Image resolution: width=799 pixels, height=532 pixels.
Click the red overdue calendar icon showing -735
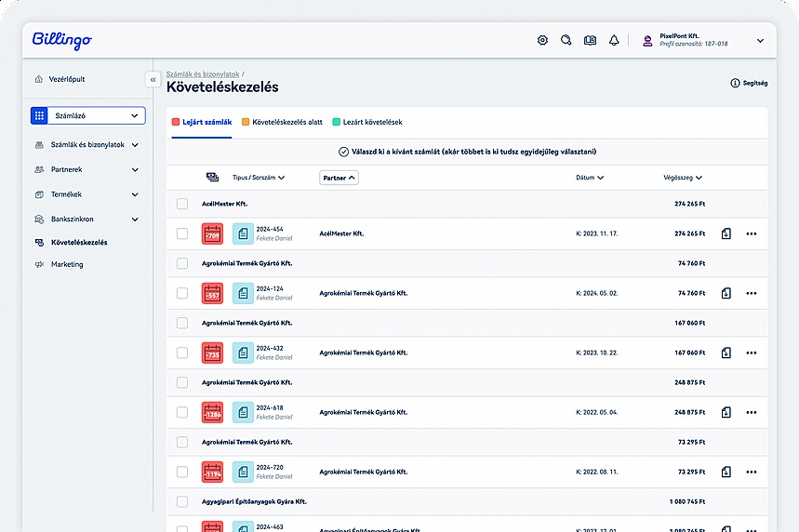212,352
